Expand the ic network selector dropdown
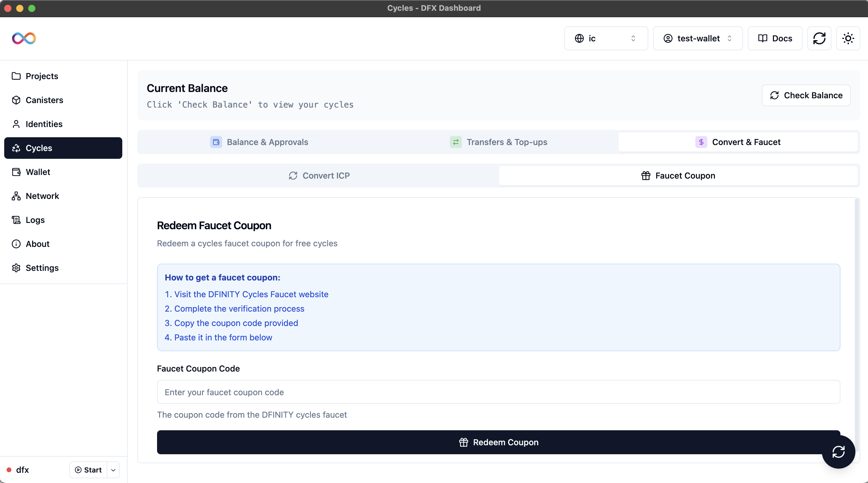Screen dimensions: 868x483 click(x=605, y=38)
